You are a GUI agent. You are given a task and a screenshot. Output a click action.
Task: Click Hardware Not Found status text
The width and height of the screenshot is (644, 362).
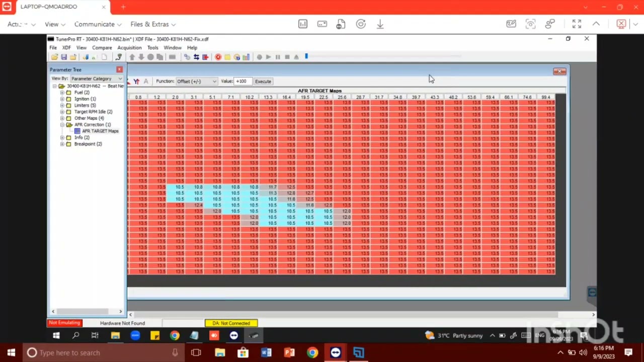(122, 323)
